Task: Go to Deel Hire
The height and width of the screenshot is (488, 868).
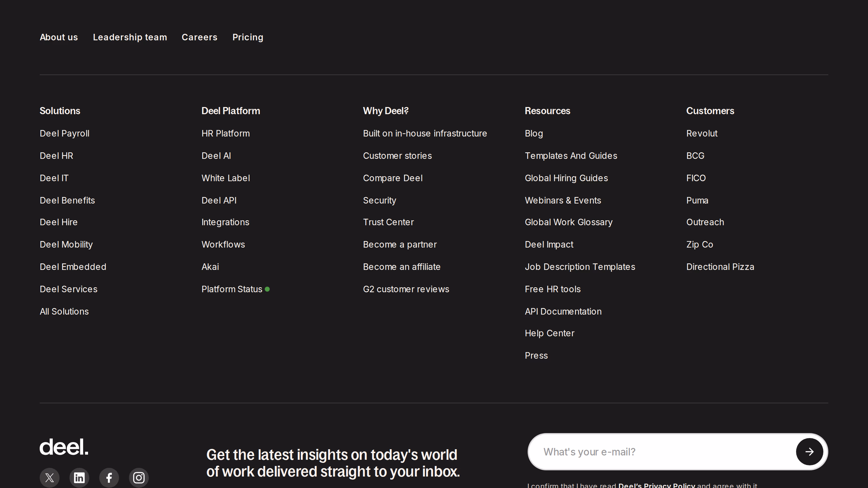Action: (59, 222)
